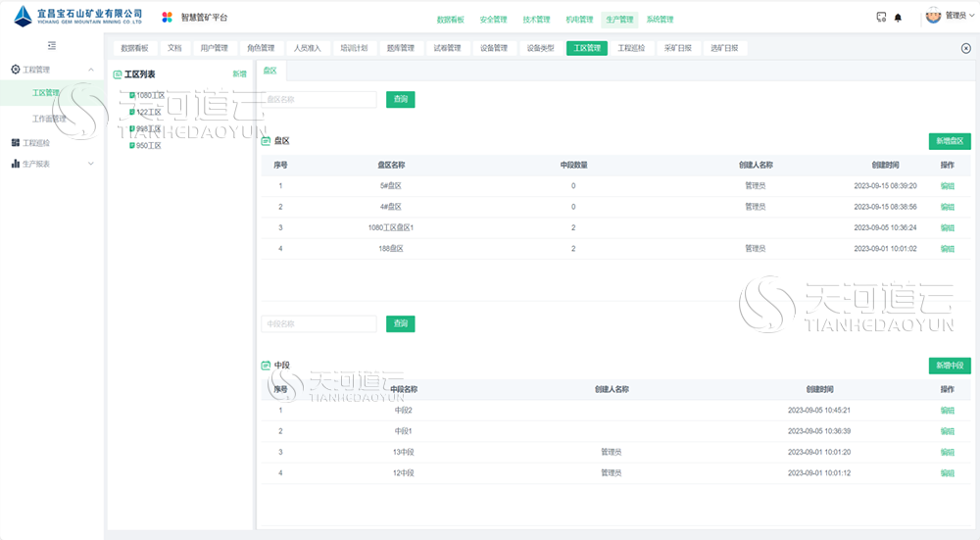Click the 管理员 user avatar
Screen dimensions: 980x540
pos(933,16)
